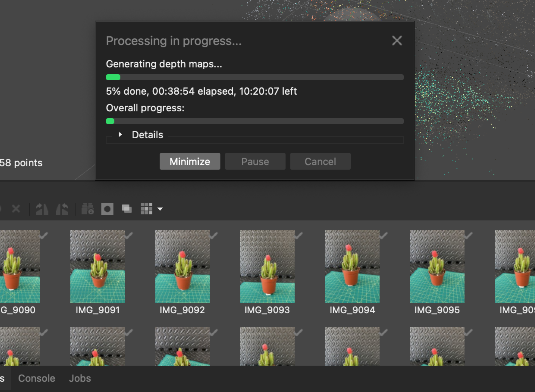Click the '58 points' status text in the viewport
Image resolution: width=535 pixels, height=392 pixels.
(x=21, y=163)
